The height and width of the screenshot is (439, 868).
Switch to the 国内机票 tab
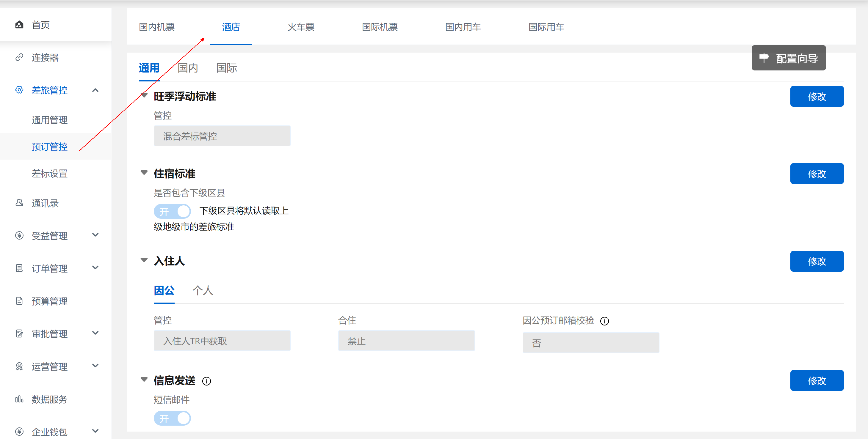[x=157, y=27]
